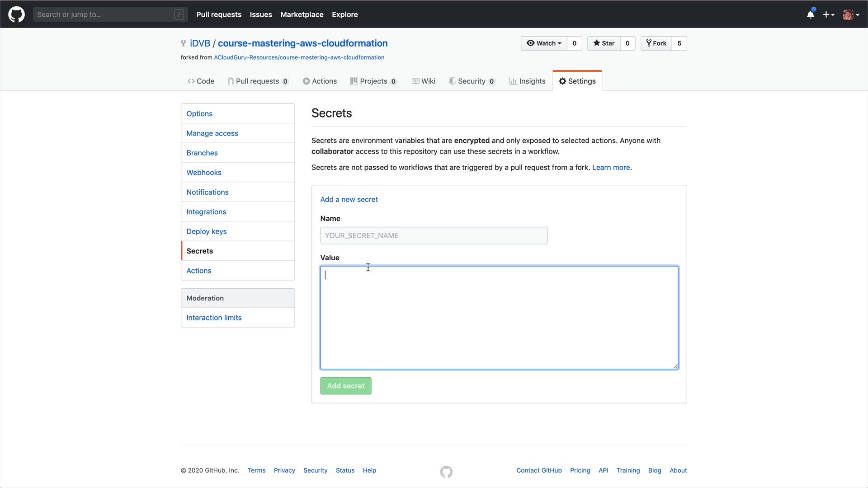Open the Actions repository tab
The height and width of the screenshot is (488, 868).
coord(320,81)
